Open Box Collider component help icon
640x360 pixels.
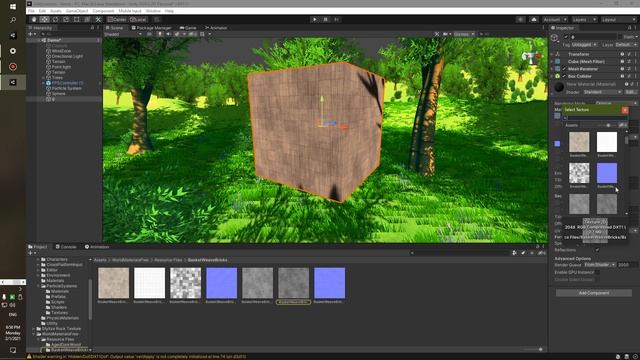(622, 76)
